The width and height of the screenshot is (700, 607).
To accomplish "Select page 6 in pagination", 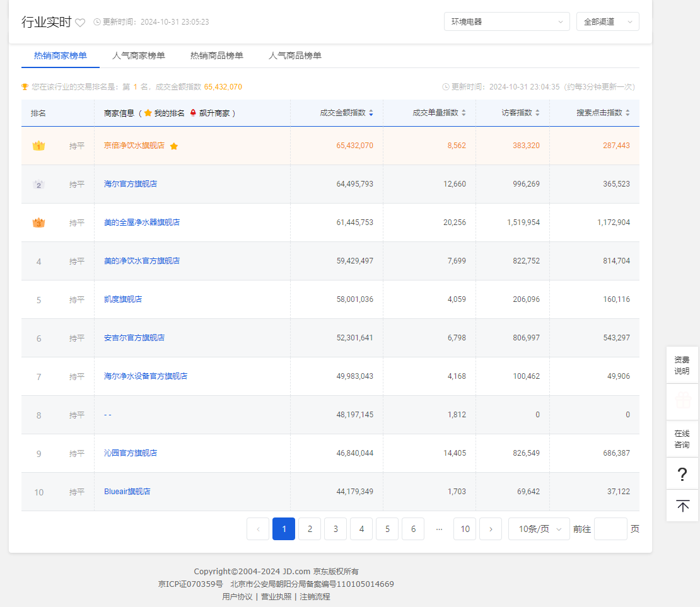I will [x=414, y=529].
